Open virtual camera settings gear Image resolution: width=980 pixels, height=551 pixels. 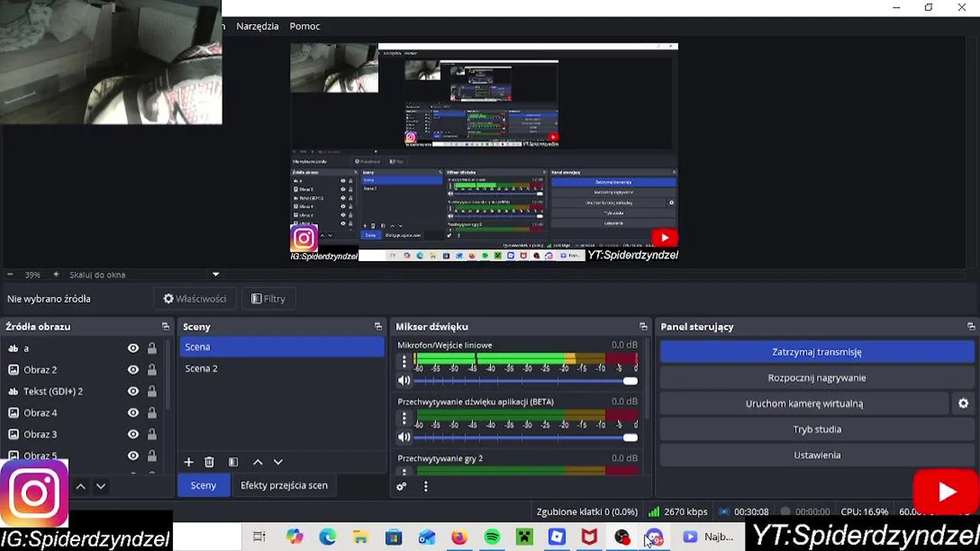coord(963,403)
